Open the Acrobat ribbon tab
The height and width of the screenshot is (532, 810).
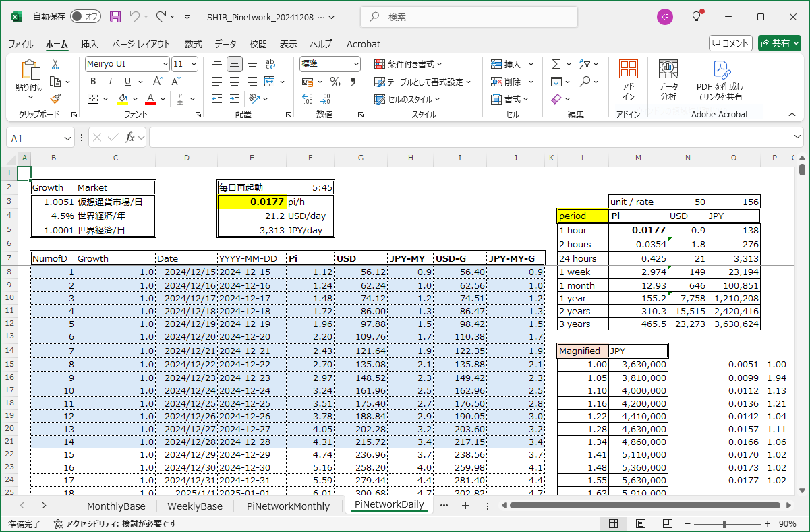click(364, 44)
